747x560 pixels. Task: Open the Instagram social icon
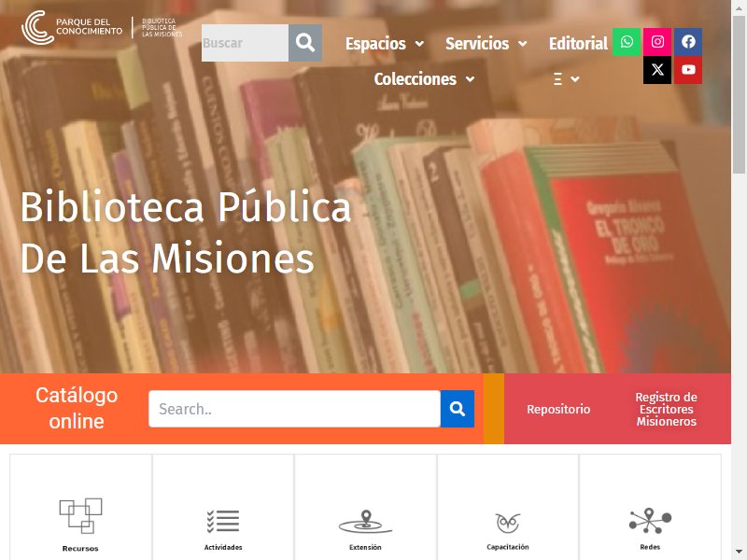pyautogui.click(x=657, y=42)
